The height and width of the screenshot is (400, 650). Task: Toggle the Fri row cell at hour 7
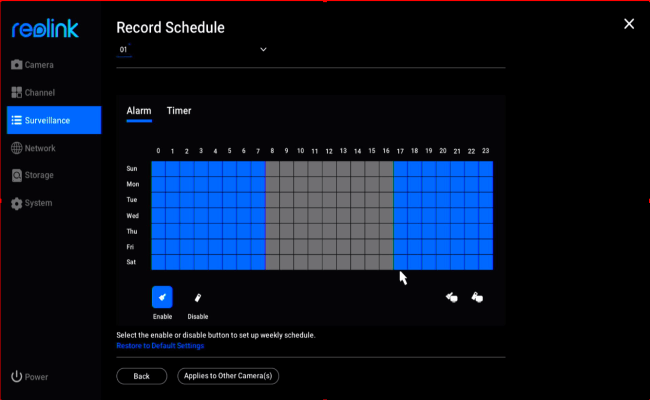[x=258, y=247]
